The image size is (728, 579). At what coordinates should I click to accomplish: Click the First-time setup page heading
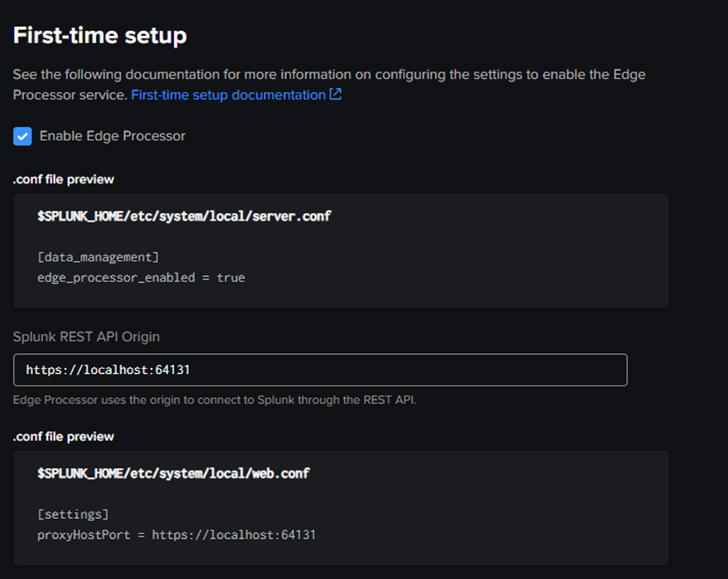click(100, 35)
